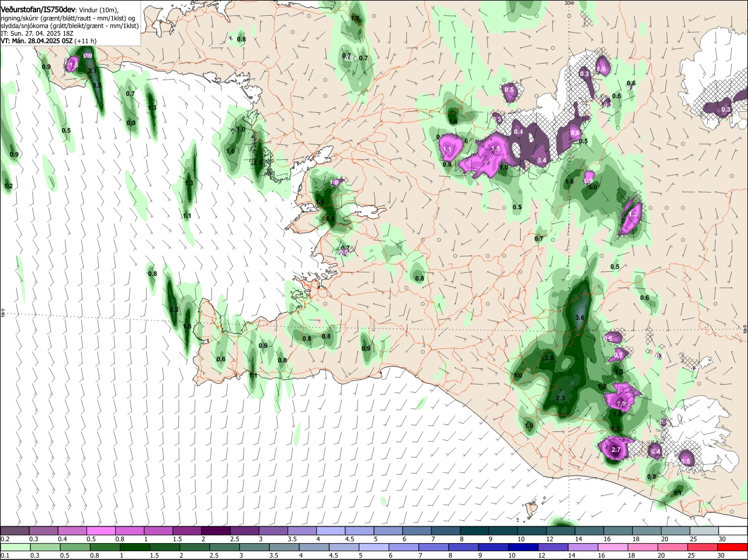This screenshot has width=748, height=560.
Task: Click the medium green 0.5 swatch in lower legend
Action: click(x=75, y=547)
